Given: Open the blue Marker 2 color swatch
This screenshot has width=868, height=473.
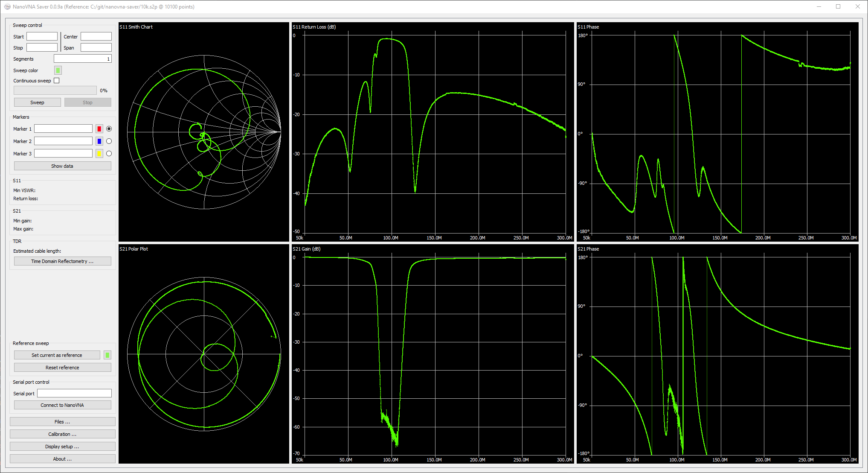Looking at the screenshot, I should 99,141.
